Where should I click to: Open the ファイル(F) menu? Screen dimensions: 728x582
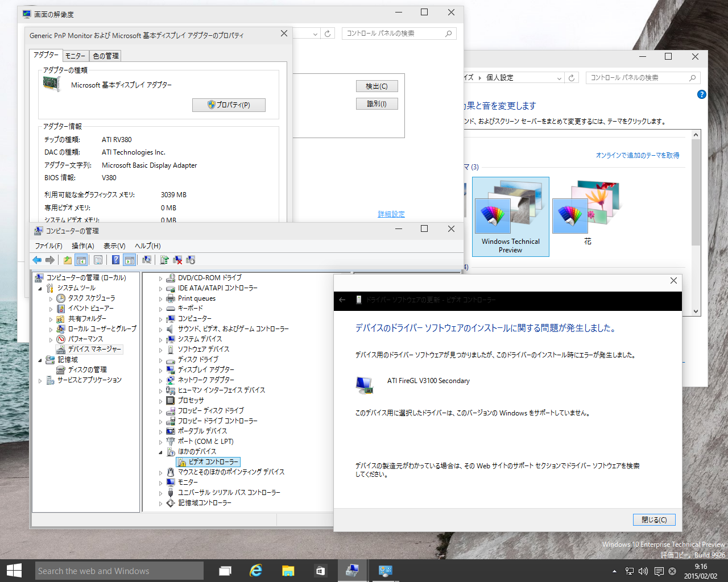click(x=48, y=246)
